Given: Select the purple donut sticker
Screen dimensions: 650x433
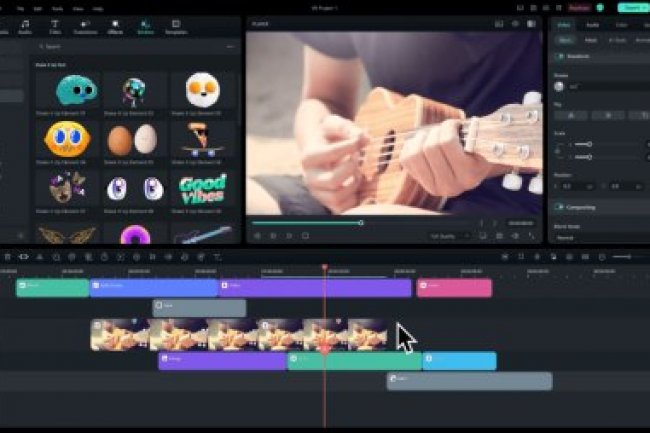Looking at the screenshot, I should [134, 233].
